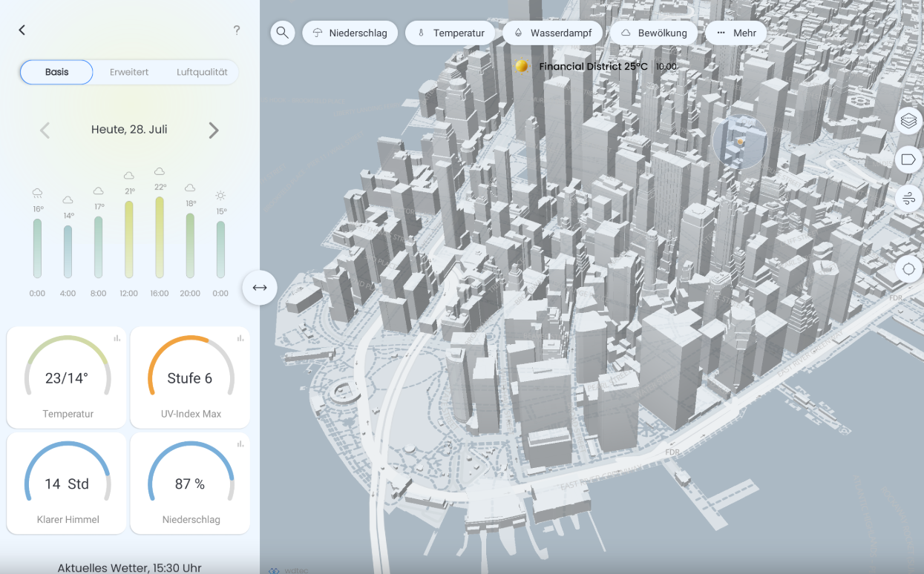
Task: Center map with the locate crosshair icon
Action: coord(908,268)
